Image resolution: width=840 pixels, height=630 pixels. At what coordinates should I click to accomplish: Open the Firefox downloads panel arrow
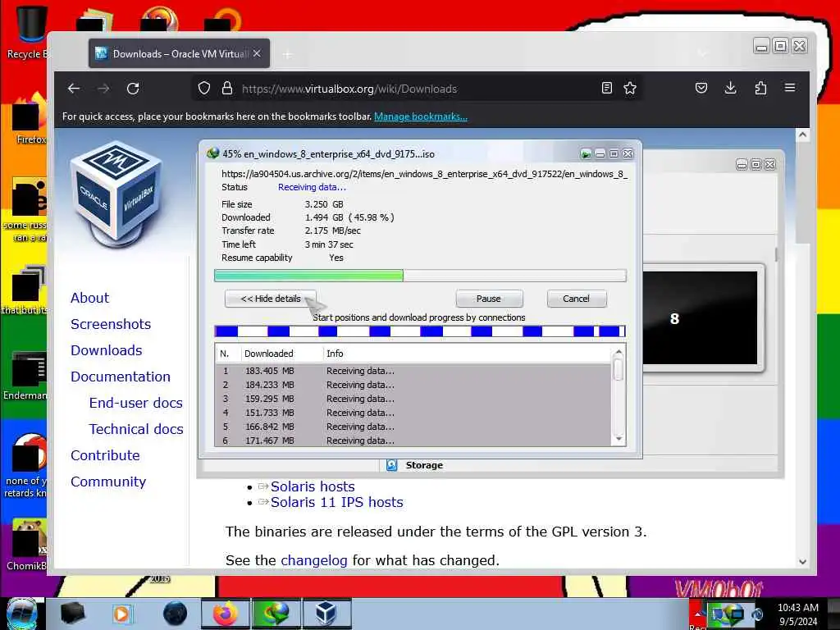[730, 89]
